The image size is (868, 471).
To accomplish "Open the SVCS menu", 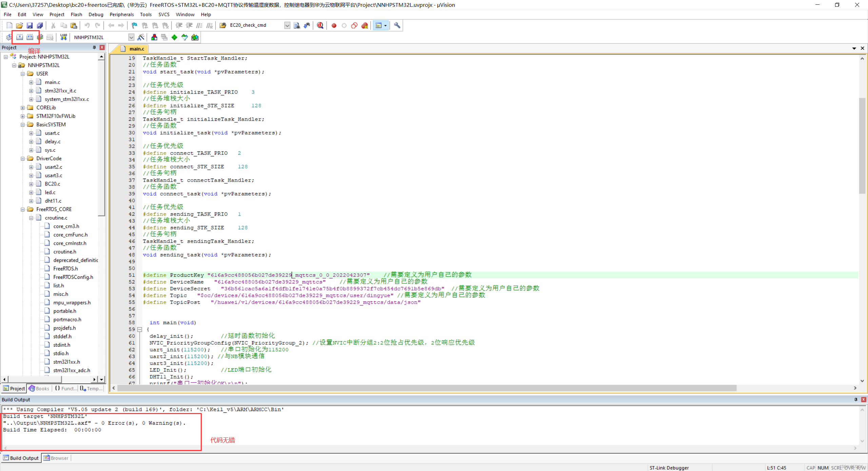I will [164, 15].
